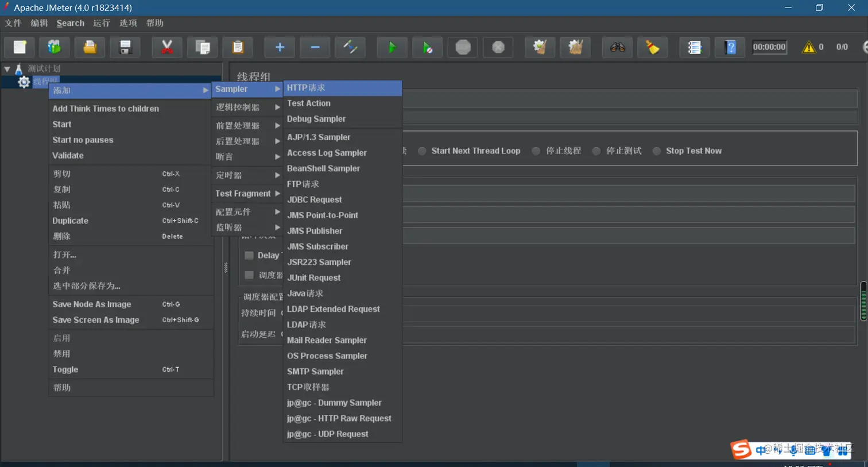The height and width of the screenshot is (467, 868).
Task: Click the Shutdown test icon
Action: coord(498,47)
